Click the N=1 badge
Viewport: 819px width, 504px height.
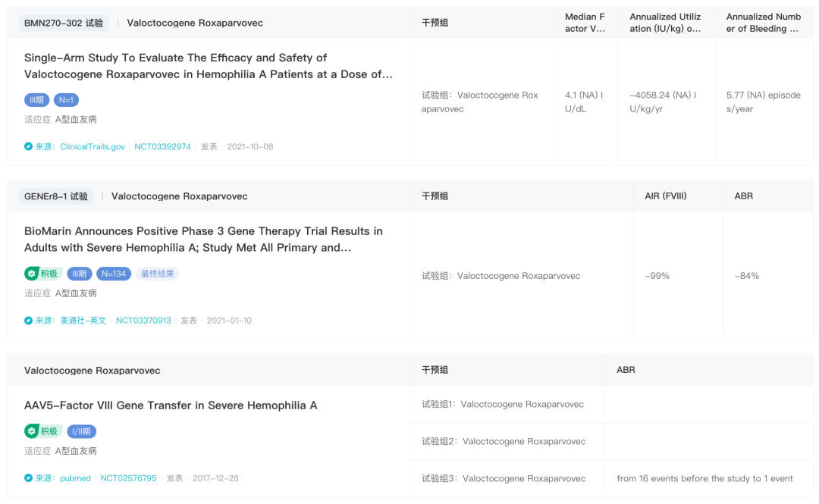pos(66,100)
